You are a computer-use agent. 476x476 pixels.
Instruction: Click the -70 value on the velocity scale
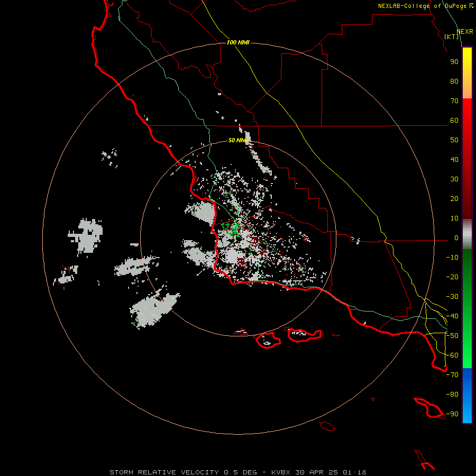[x=452, y=375]
